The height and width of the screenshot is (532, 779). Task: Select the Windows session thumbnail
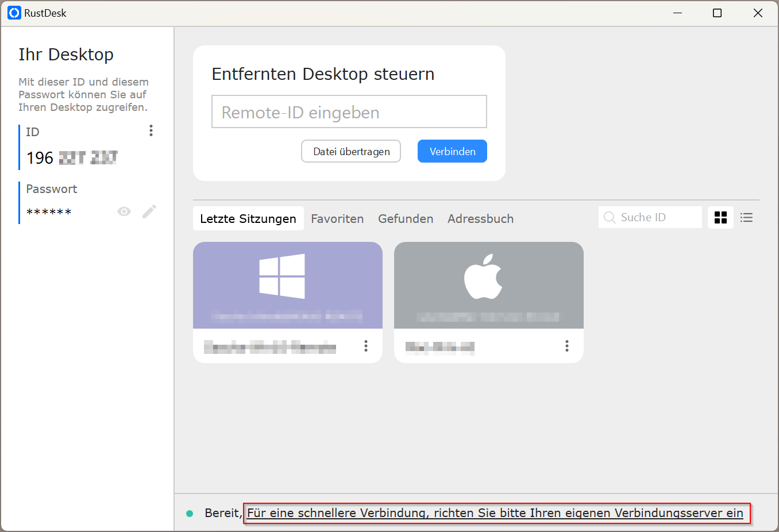[x=287, y=285]
